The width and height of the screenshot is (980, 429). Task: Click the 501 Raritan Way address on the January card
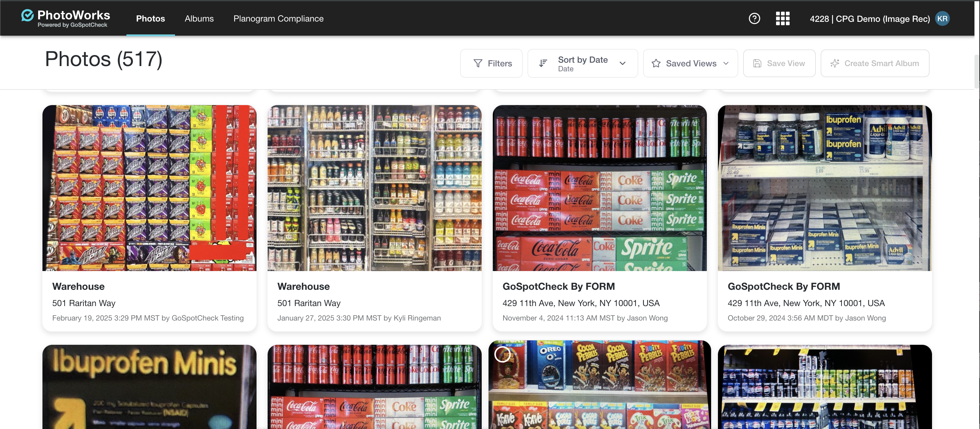point(309,303)
